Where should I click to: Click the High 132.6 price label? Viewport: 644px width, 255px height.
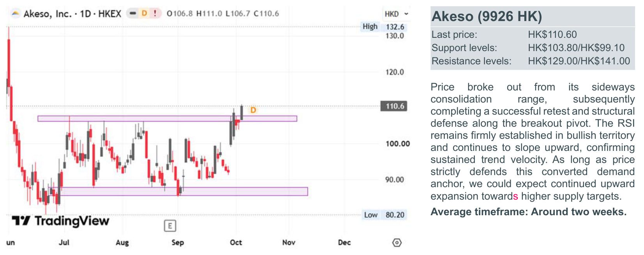pos(384,27)
